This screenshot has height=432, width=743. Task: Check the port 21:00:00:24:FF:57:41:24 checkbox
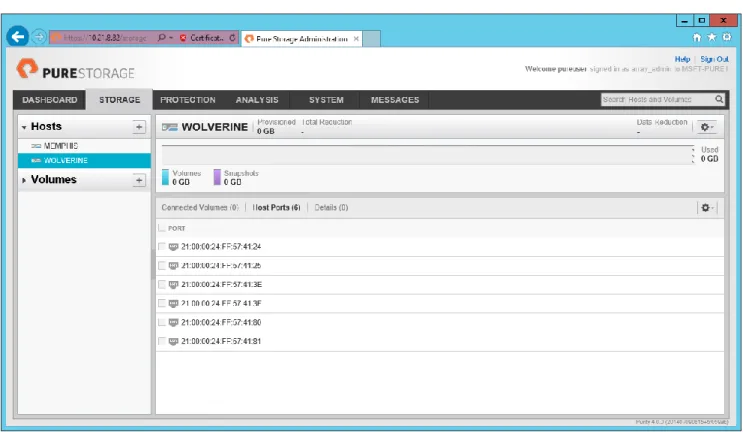pyautogui.click(x=162, y=246)
